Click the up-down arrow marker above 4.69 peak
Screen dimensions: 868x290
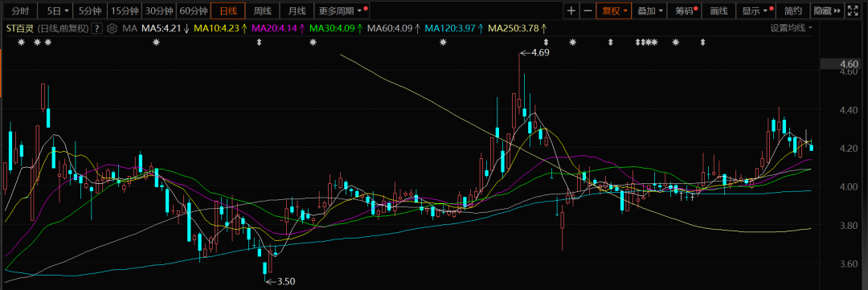tap(547, 42)
